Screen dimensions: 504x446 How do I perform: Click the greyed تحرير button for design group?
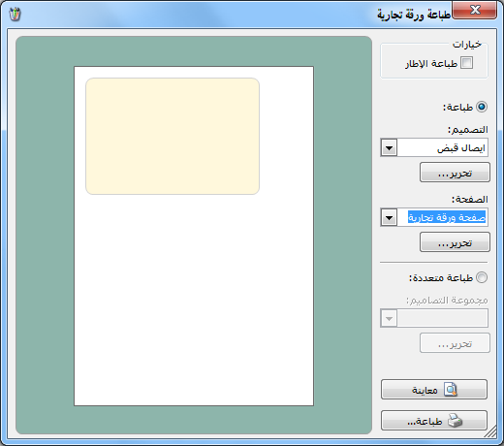pos(455,343)
